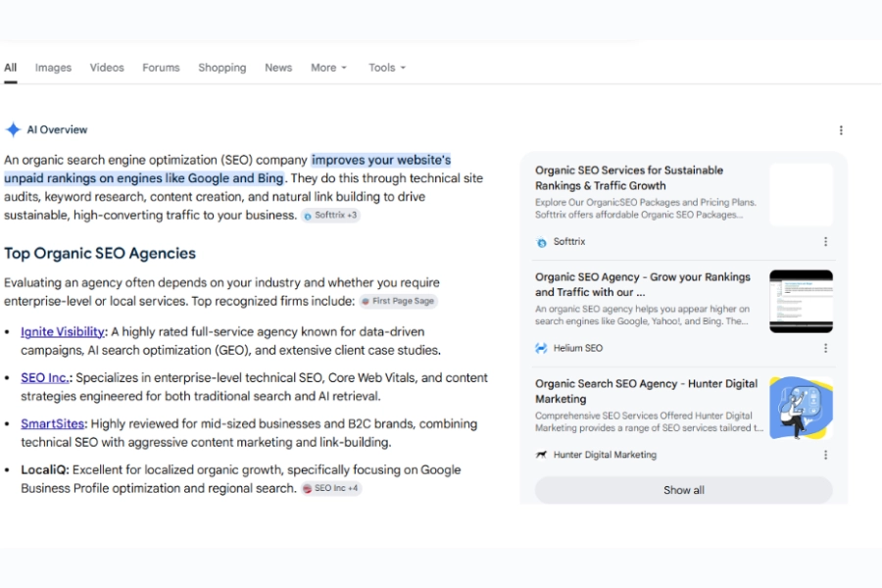
Task: Click the Top Organic SEO Agencies heading
Action: pos(100,253)
